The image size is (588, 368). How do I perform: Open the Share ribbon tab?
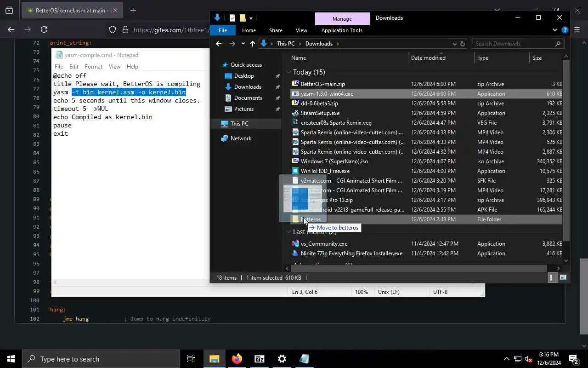pos(276,30)
